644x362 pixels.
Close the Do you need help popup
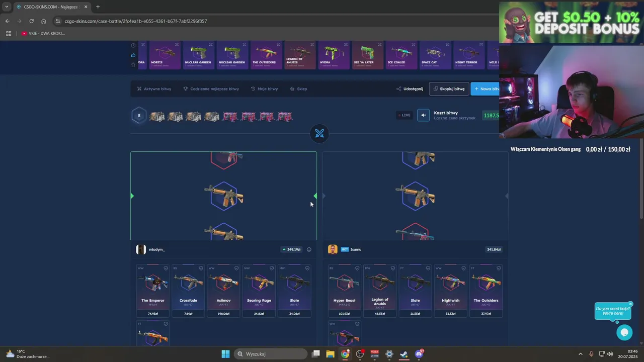[630, 304]
